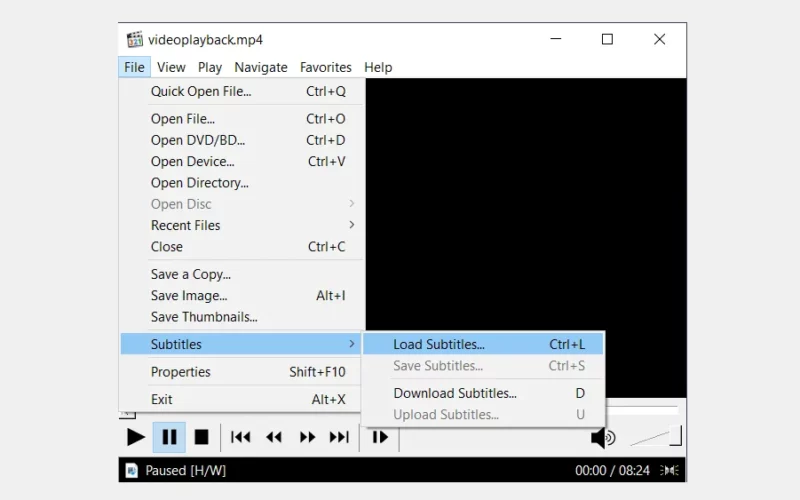
Task: Open Properties from the File menu
Action: click(242, 372)
